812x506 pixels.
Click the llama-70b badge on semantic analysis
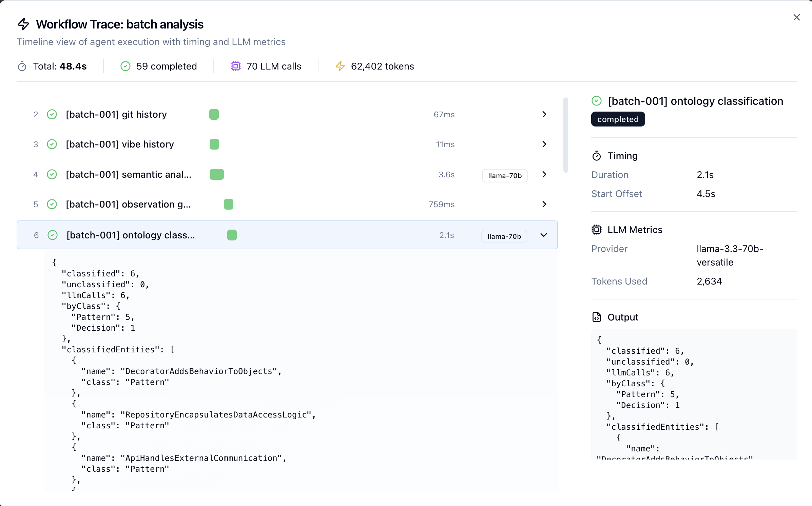(505, 176)
